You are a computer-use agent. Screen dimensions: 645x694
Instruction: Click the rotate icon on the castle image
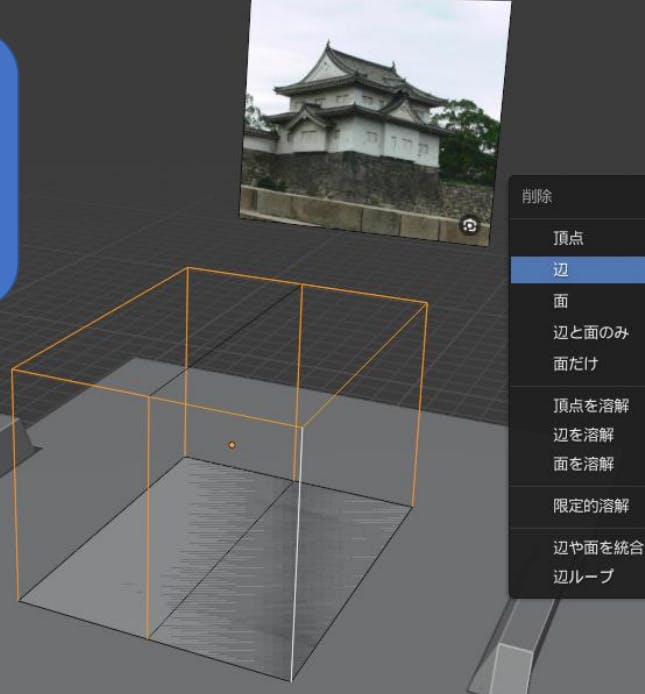tap(470, 226)
